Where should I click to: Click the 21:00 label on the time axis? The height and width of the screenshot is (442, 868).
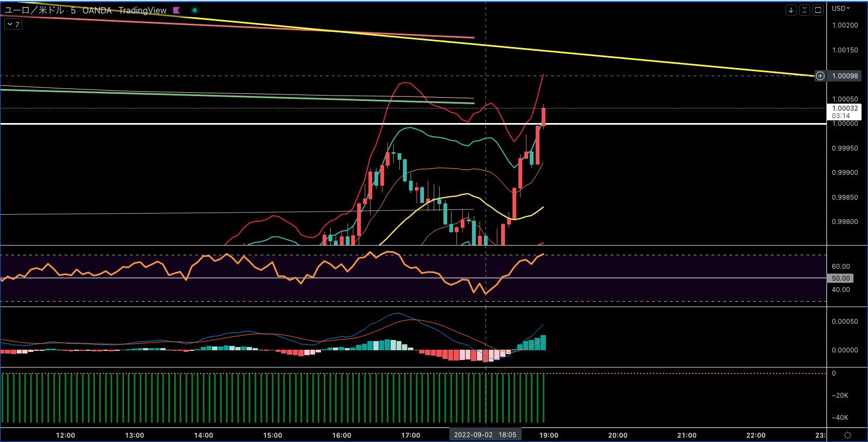(x=687, y=435)
